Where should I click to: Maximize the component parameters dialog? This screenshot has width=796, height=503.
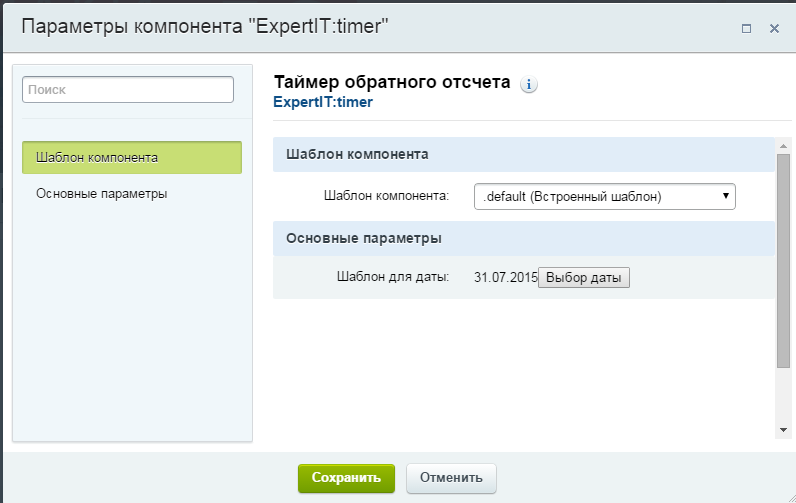pyautogui.click(x=746, y=29)
